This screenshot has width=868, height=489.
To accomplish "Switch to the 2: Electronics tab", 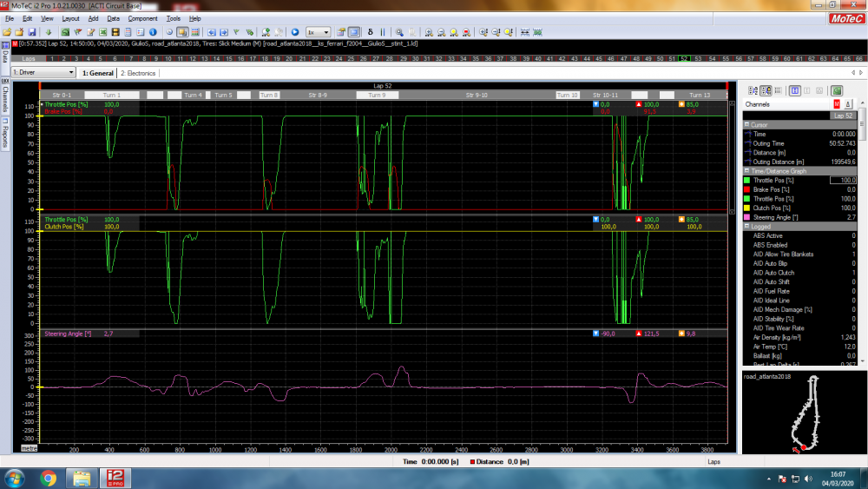I will click(138, 73).
